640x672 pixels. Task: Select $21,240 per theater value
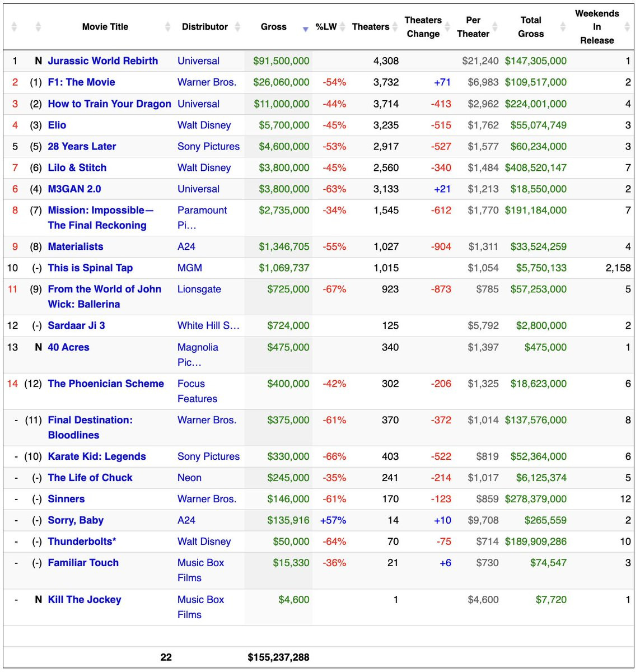[x=480, y=61]
